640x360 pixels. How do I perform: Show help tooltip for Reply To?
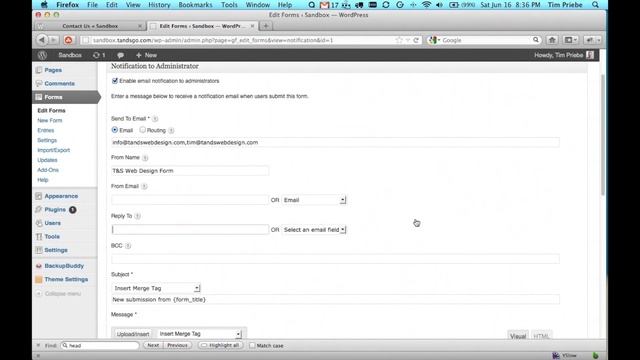pyautogui.click(x=138, y=216)
